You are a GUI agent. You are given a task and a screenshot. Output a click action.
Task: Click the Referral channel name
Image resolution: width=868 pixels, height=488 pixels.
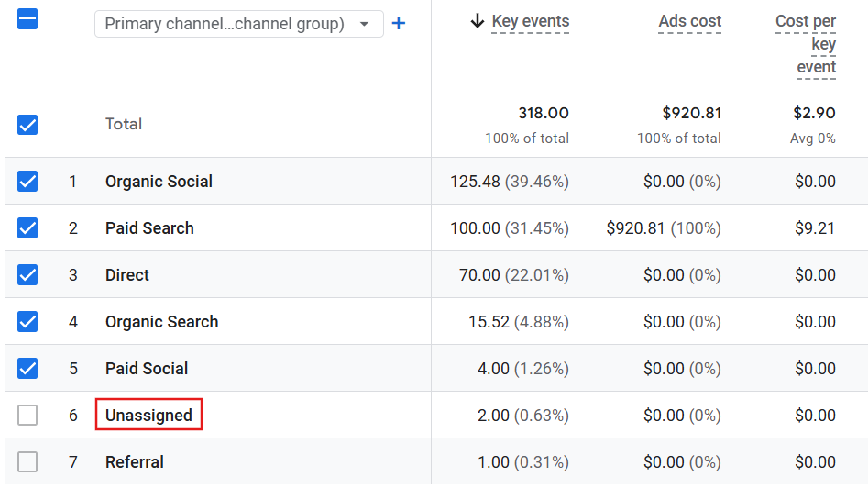(x=135, y=462)
